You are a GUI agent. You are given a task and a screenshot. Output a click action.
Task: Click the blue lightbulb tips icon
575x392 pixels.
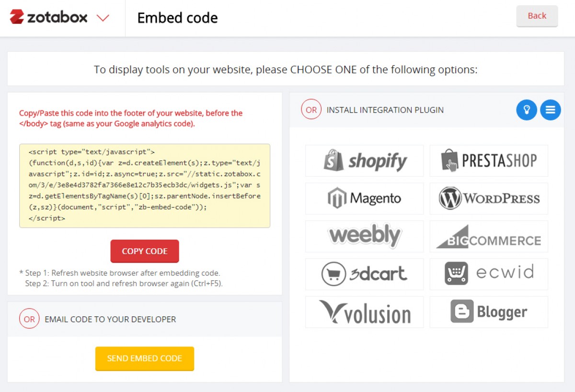527,110
